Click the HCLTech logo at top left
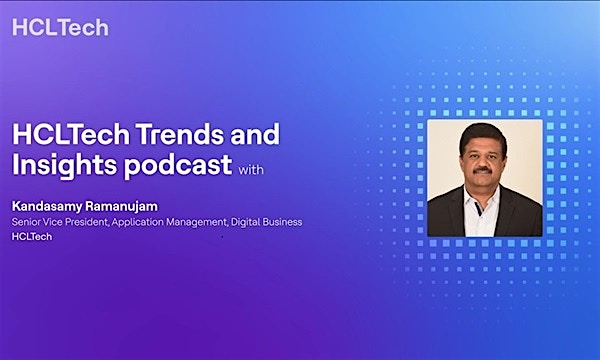 60,28
